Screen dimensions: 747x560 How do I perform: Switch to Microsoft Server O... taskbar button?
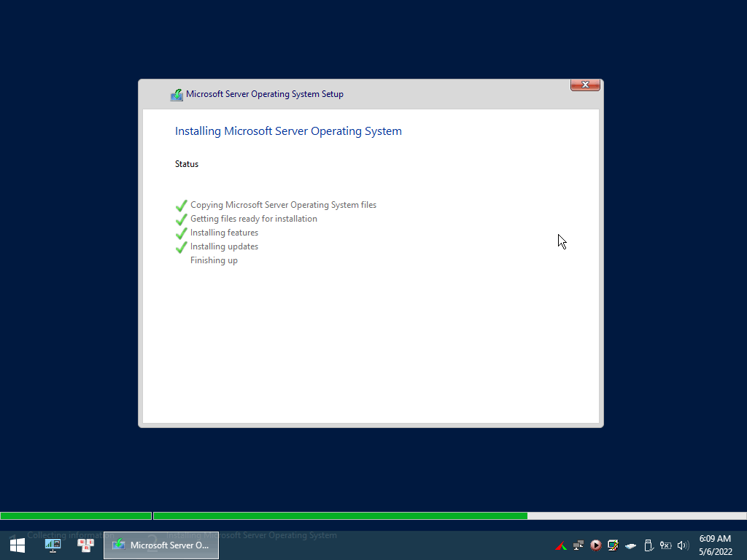pyautogui.click(x=161, y=545)
